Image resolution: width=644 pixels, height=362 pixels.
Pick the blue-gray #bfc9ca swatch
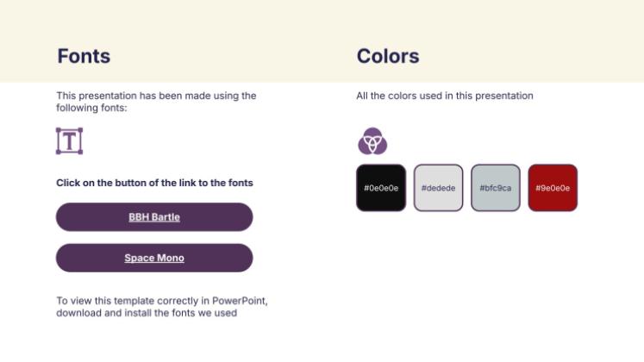click(495, 187)
